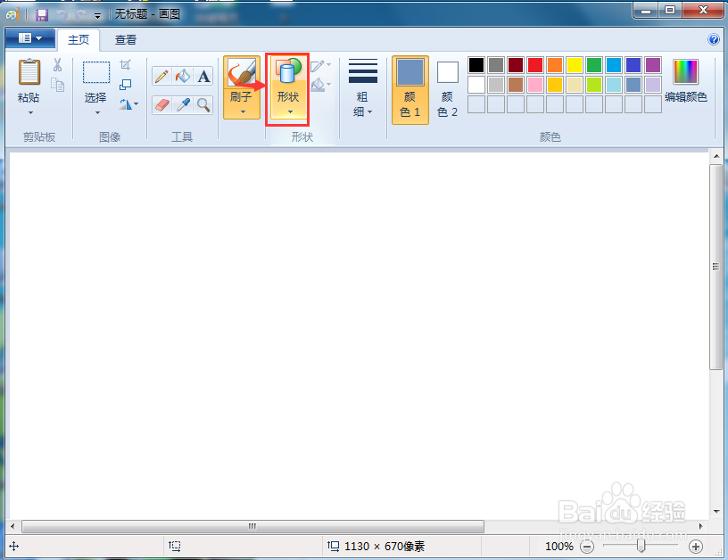Viewport: 728px width, 560px height.
Task: Click the Shapes gallery icon
Action: tap(288, 72)
